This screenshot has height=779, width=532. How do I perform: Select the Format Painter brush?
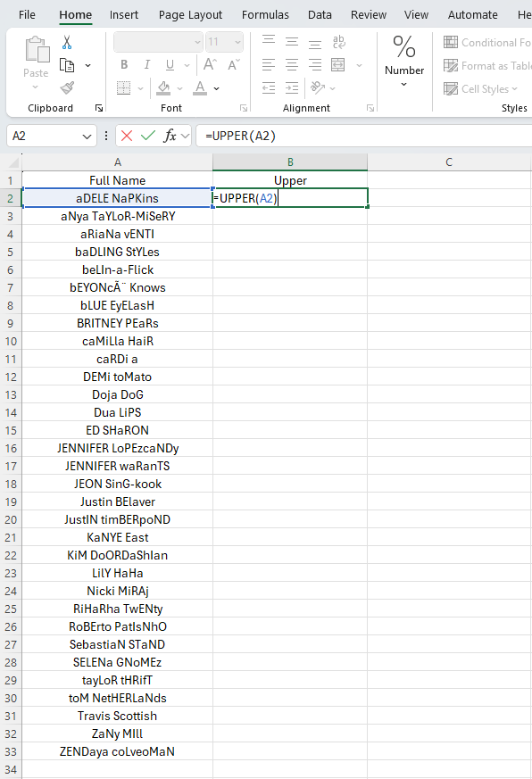(67, 88)
